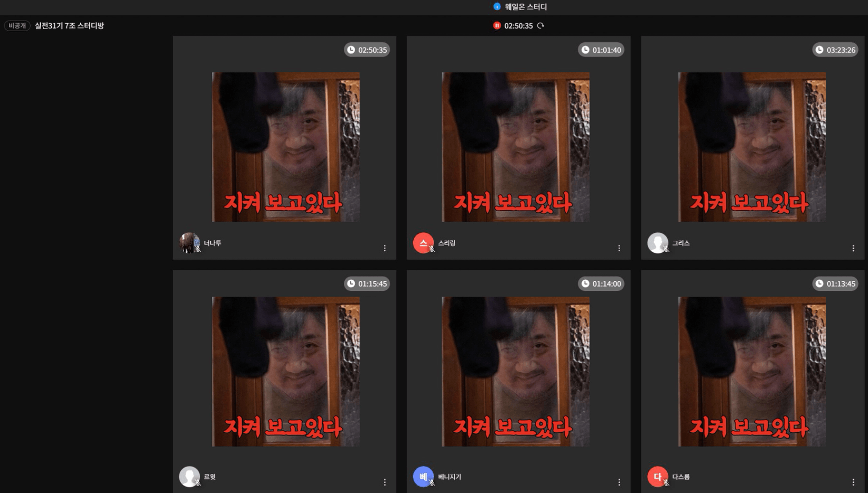This screenshot has width=868, height=493.
Task: Select 그리스's video thumbnail image
Action: 752,147
